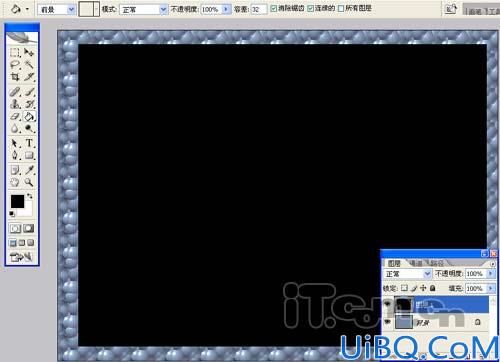Open the Layers panel flyout menu
Screen dimensions: 500x362
pos(493,264)
